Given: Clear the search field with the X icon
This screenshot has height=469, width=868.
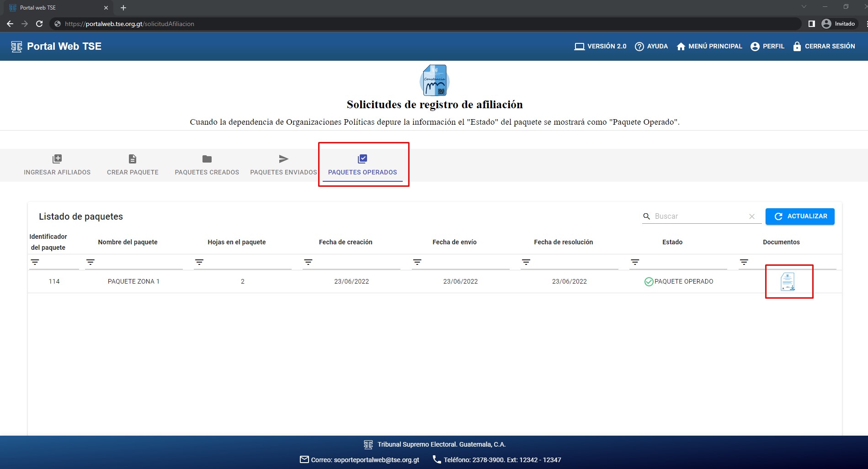Looking at the screenshot, I should [752, 216].
